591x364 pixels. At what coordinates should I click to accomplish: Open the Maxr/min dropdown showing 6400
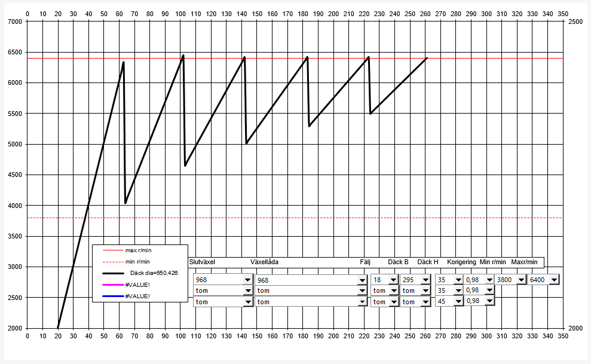pyautogui.click(x=553, y=280)
